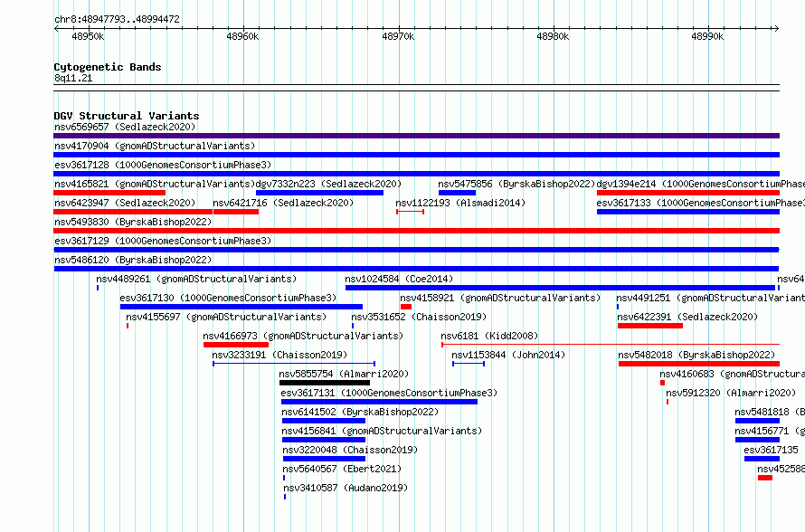Screen dimensions: 805x532
Task: Select nsv4160683 variant label
Action: pos(732,374)
